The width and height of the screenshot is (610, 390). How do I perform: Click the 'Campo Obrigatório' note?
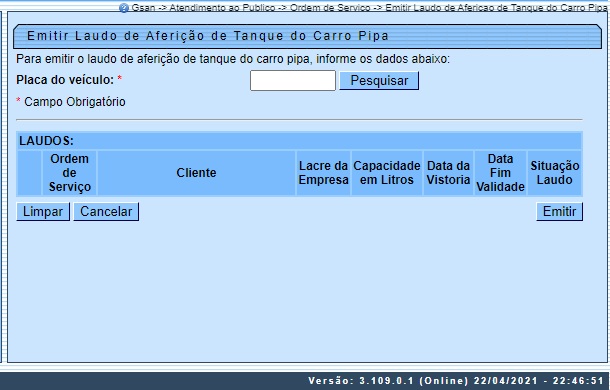point(75,102)
